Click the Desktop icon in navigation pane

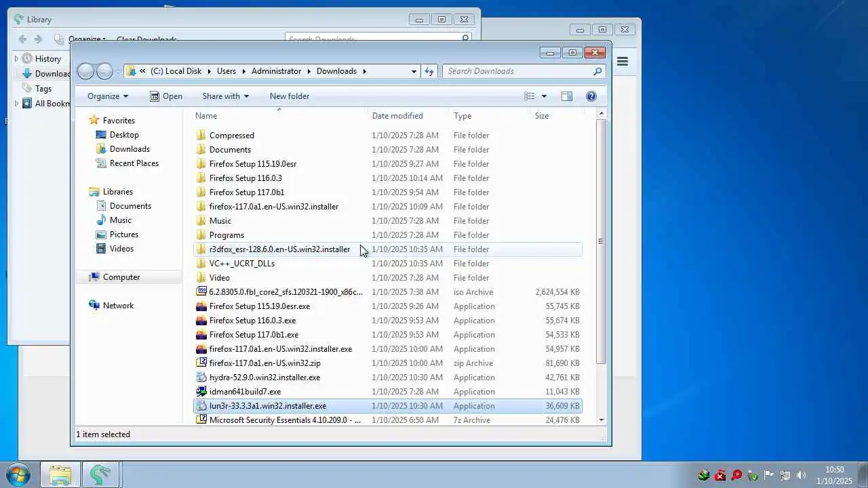[x=101, y=135]
